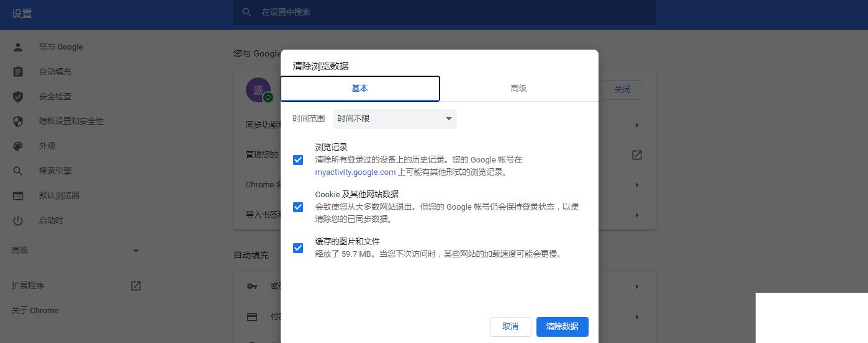Click the 自动填充 section heading on the page

pyautogui.click(x=251, y=256)
